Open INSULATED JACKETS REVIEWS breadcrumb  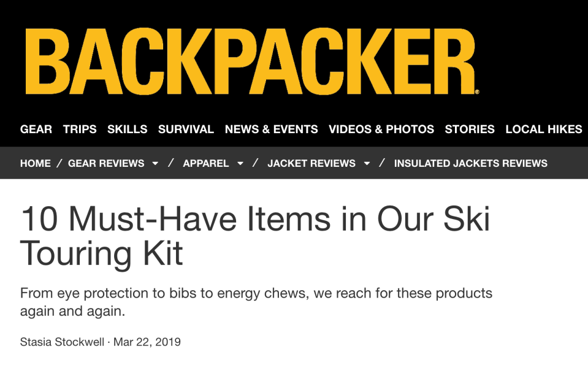pos(470,163)
